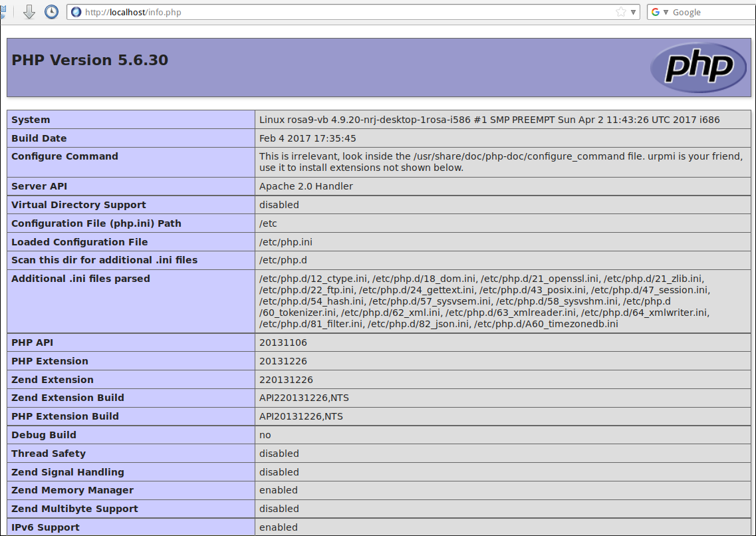
Task: Select the Server API label
Action: pyautogui.click(x=39, y=186)
